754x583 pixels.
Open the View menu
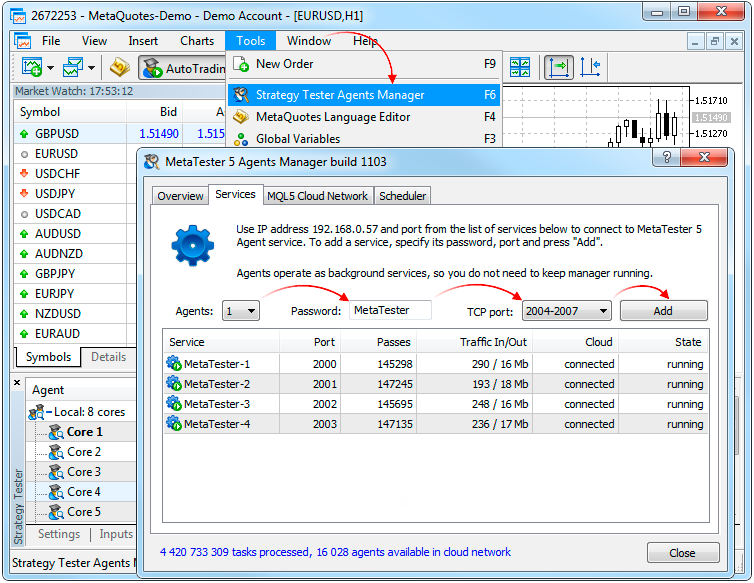[94, 41]
